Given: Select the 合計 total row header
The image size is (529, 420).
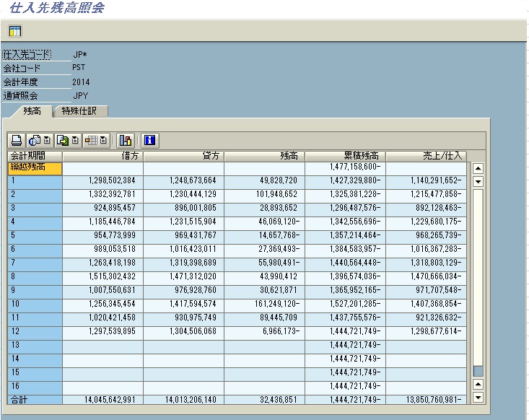Looking at the screenshot, I should pos(35,399).
